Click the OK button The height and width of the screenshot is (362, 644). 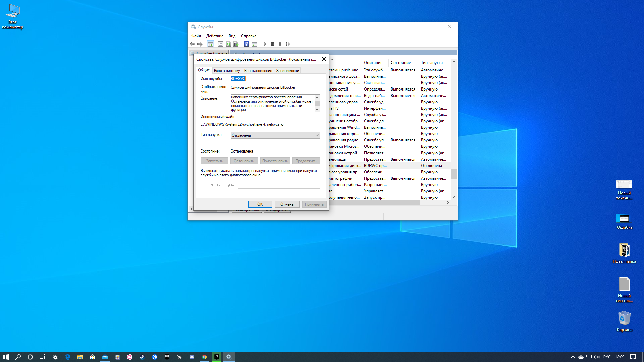point(260,204)
